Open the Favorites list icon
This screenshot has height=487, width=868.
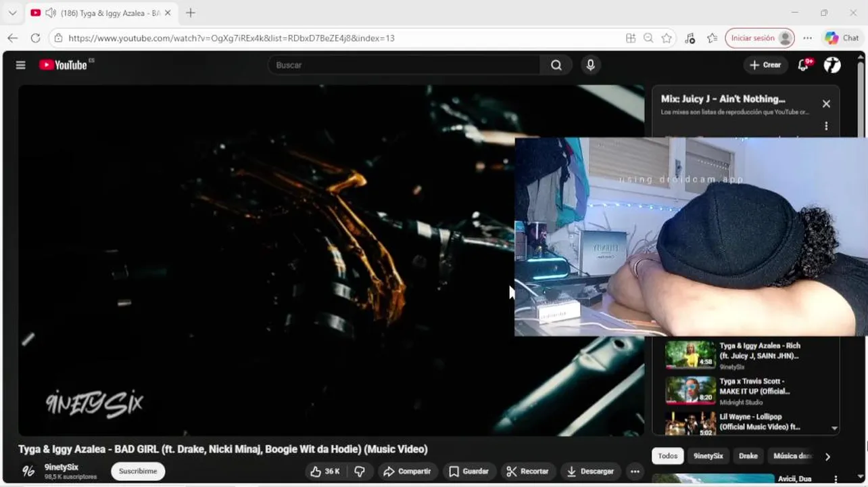tap(712, 38)
